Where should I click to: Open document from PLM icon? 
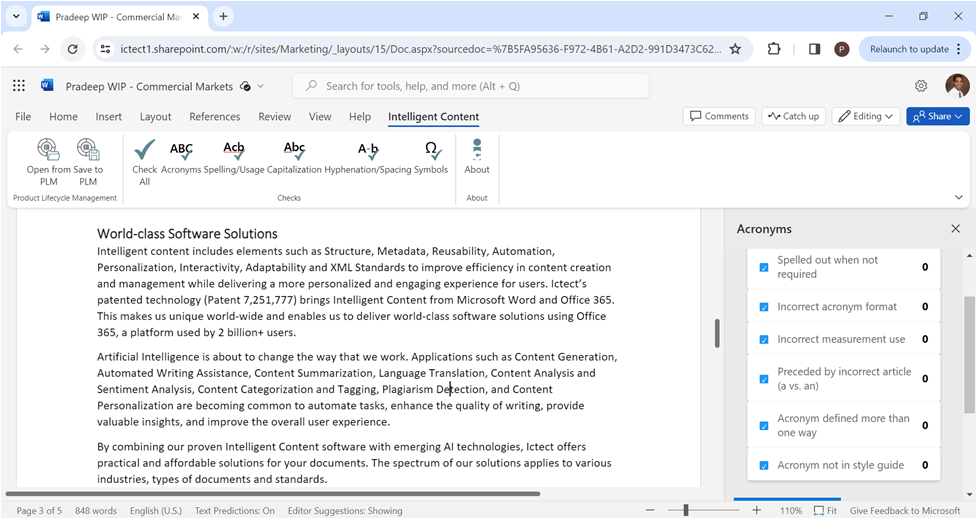click(49, 149)
